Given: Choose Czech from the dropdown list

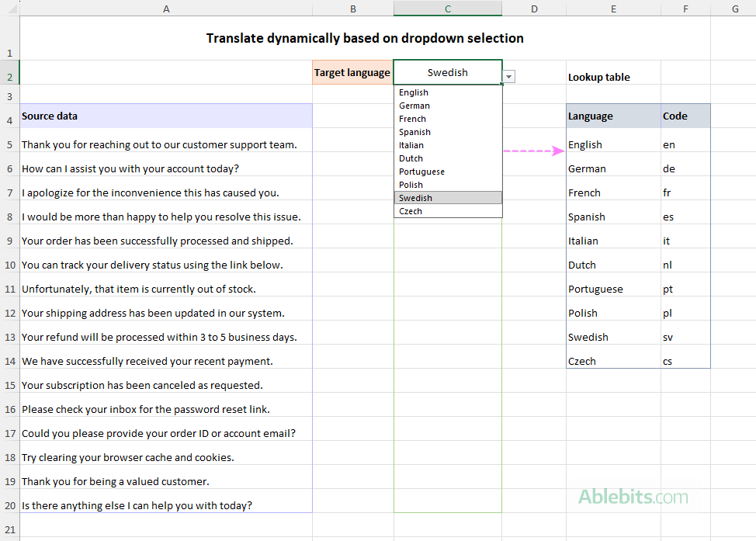Looking at the screenshot, I should (448, 210).
